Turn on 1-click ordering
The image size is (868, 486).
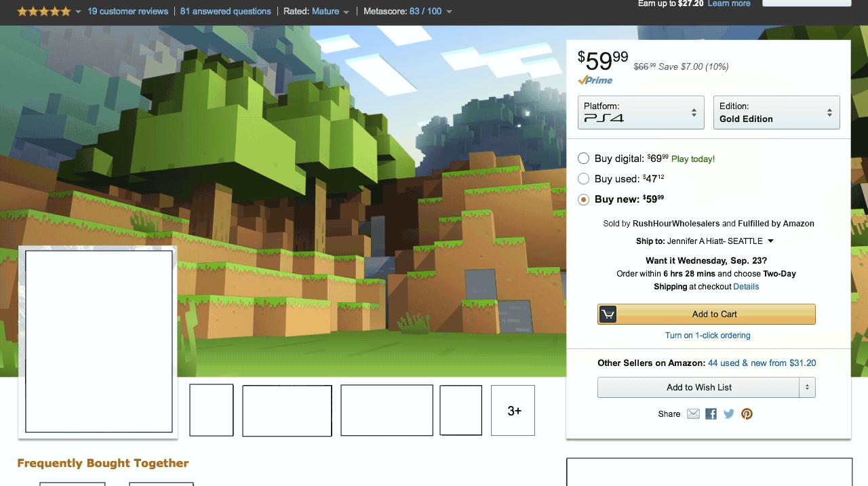click(x=707, y=336)
